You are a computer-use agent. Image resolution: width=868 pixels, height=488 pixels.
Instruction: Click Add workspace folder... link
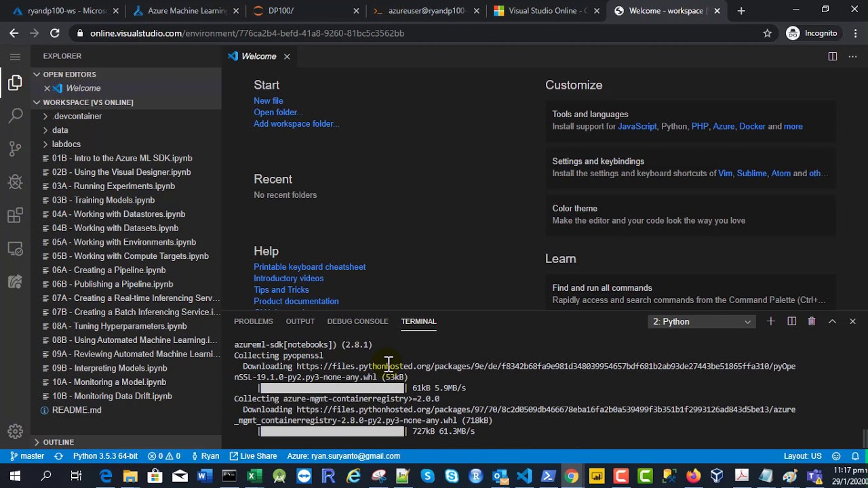pyautogui.click(x=296, y=124)
